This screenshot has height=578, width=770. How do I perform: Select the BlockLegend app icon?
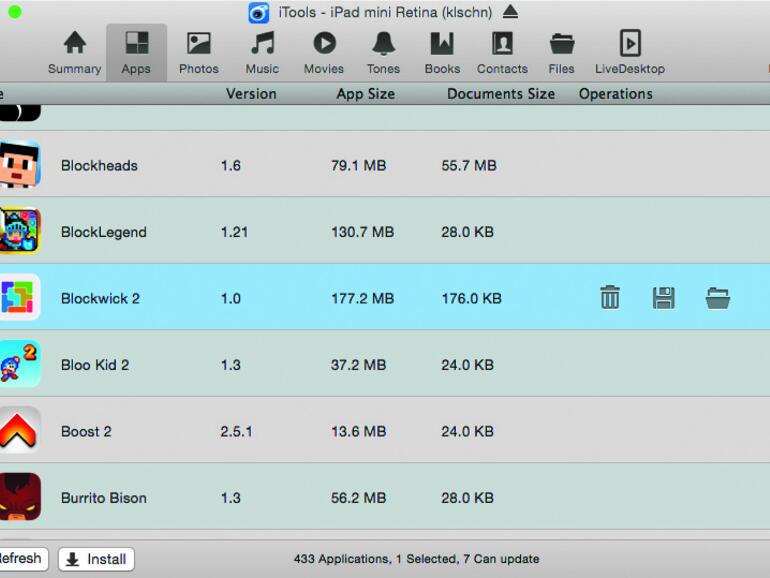click(20, 231)
